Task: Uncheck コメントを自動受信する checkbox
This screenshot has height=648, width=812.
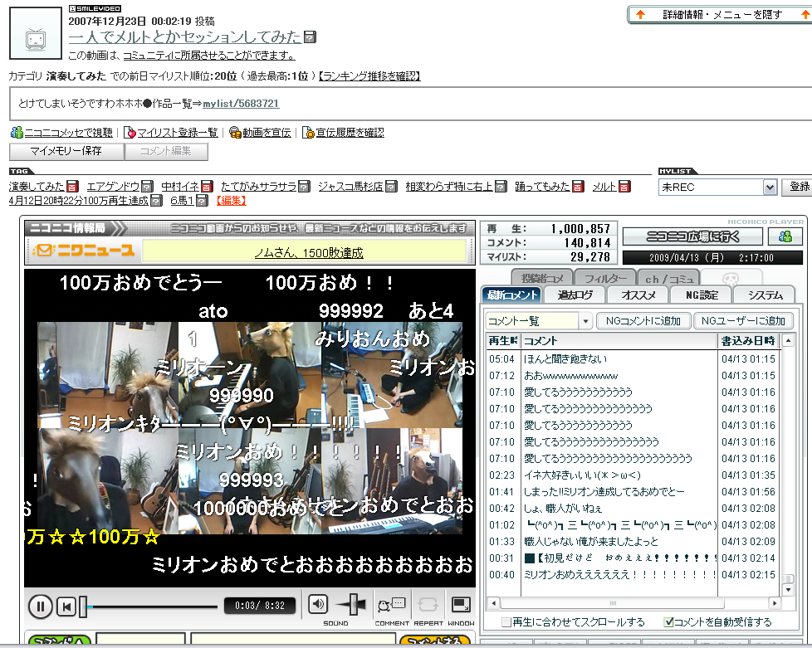Action: click(669, 621)
